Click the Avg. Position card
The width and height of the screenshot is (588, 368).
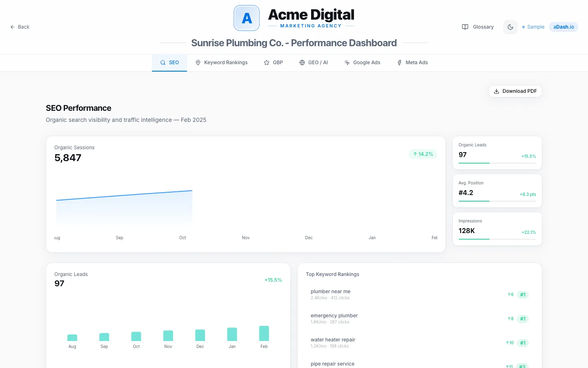(x=497, y=191)
